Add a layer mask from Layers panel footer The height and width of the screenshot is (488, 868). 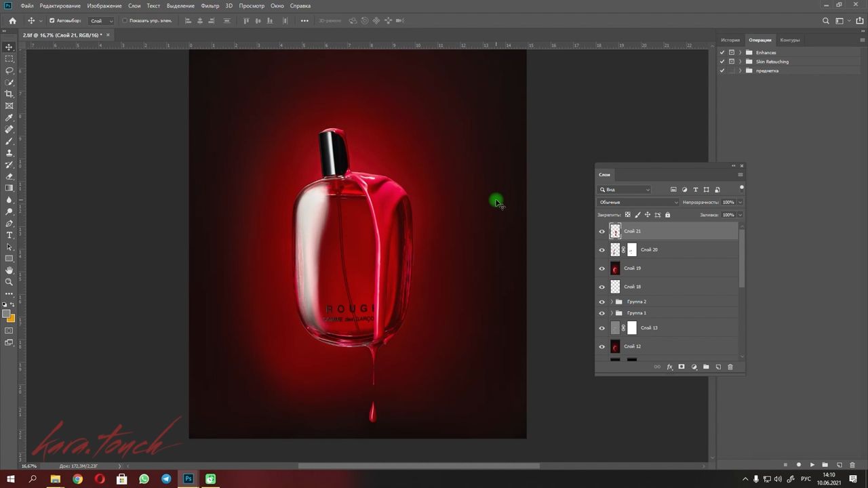coord(682,367)
